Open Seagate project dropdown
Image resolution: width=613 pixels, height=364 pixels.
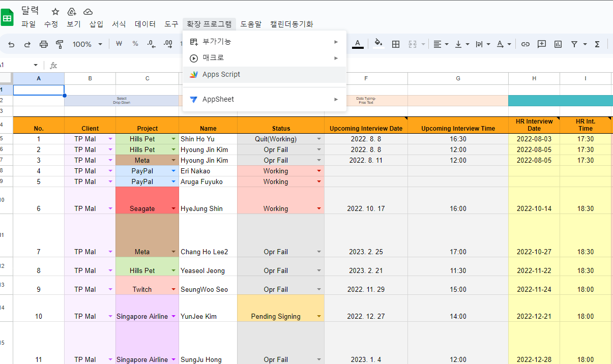tap(173, 208)
